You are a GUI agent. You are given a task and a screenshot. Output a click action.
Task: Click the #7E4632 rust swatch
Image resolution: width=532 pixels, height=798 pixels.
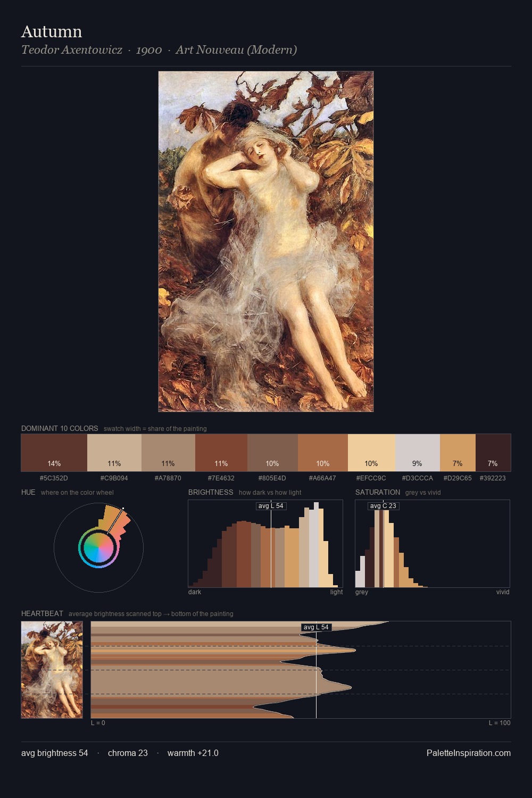tap(221, 453)
